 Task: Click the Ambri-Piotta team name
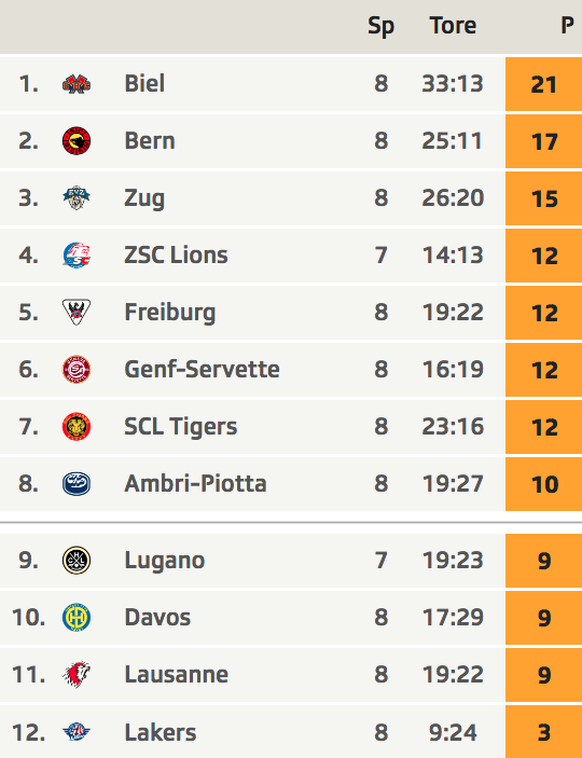click(x=195, y=483)
